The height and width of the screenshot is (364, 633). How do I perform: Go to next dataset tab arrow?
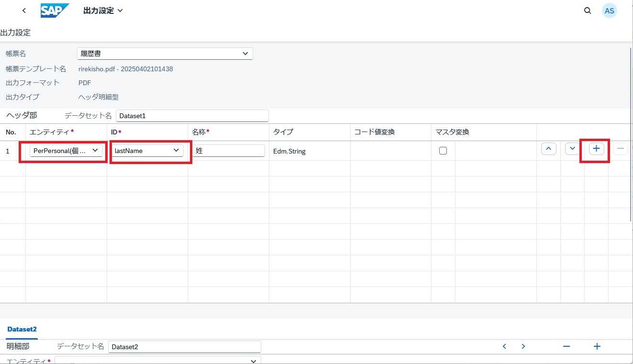pos(523,346)
